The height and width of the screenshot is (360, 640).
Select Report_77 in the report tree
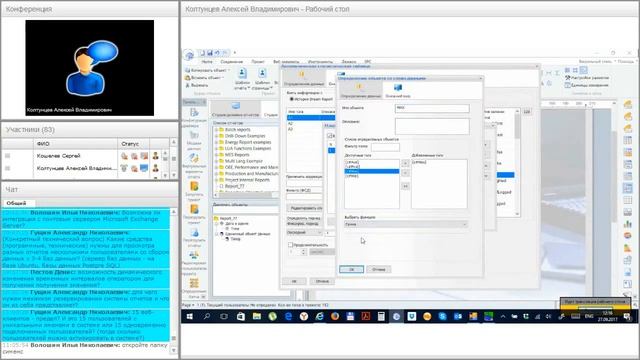pyautogui.click(x=234, y=186)
